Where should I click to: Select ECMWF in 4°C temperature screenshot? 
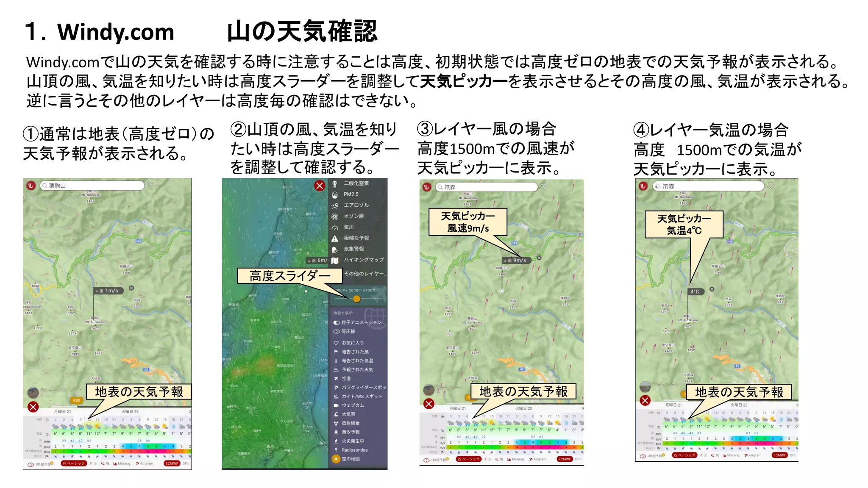point(779,455)
